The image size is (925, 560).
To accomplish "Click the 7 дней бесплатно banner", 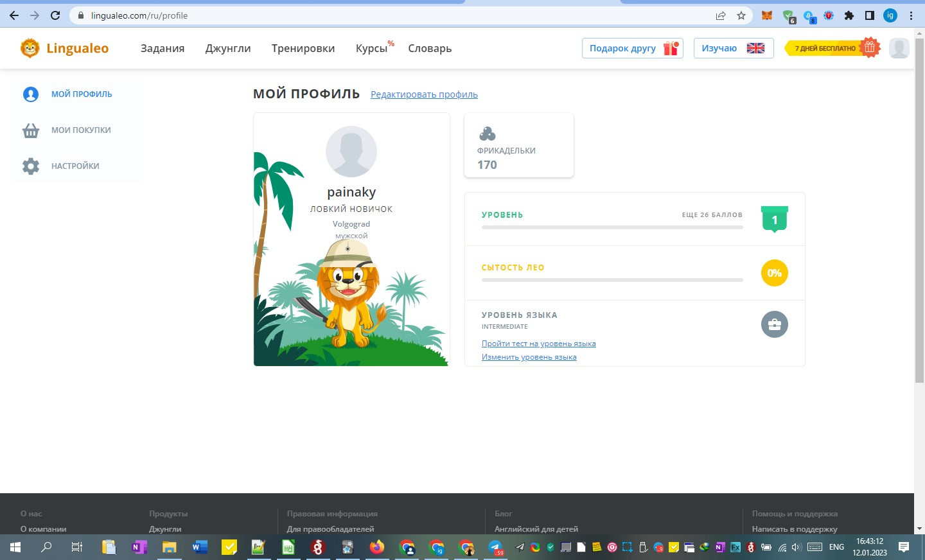I will tap(832, 48).
